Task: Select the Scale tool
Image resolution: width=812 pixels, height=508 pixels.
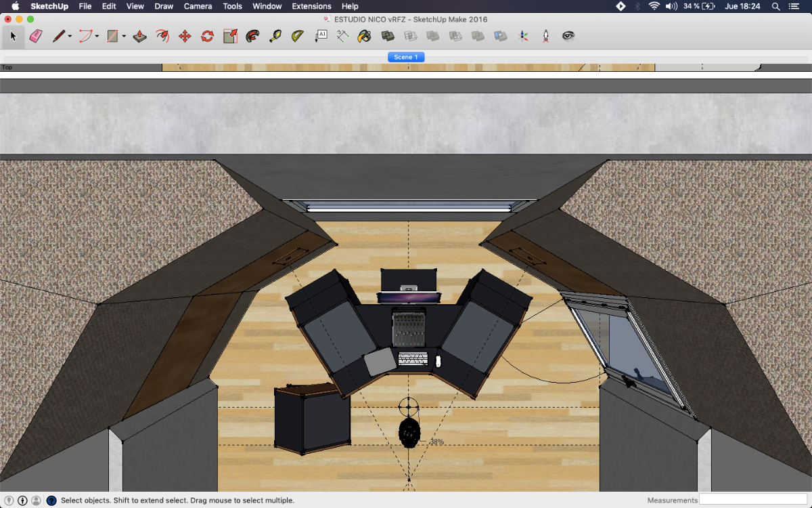Action: [x=230, y=36]
